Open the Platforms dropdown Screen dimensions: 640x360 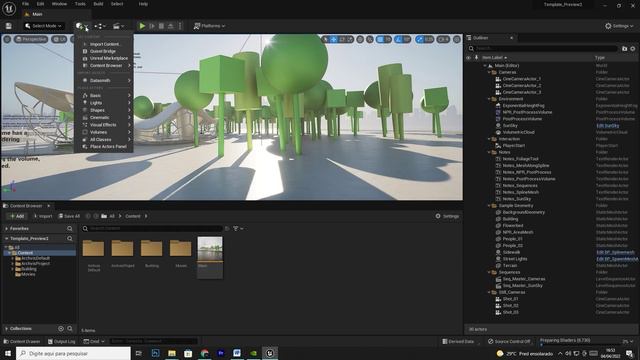[x=209, y=26]
